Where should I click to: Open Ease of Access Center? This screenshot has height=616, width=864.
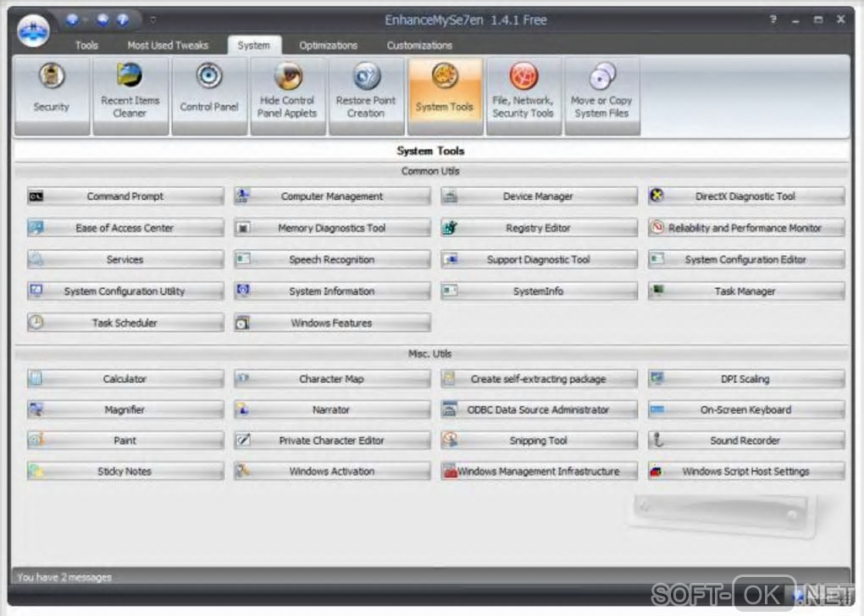click(125, 228)
